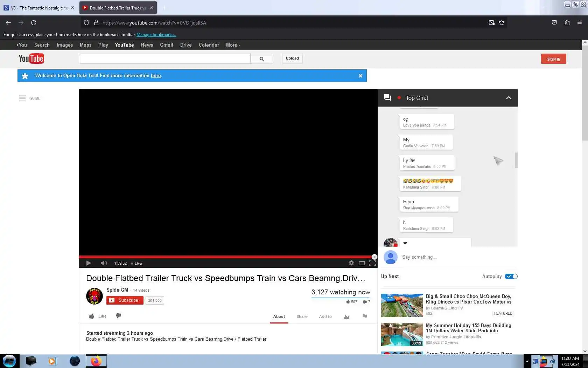
Task: Open media player taskbar icon
Action: coord(52,361)
